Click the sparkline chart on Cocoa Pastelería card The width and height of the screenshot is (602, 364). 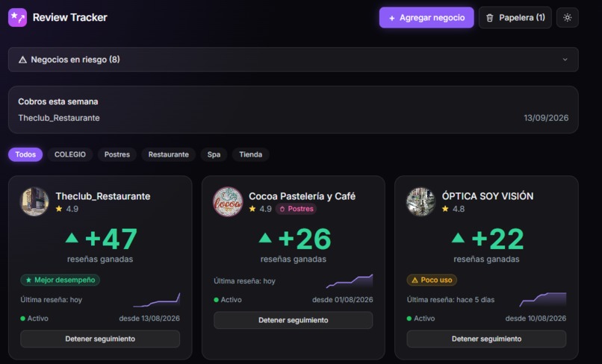[x=350, y=281]
